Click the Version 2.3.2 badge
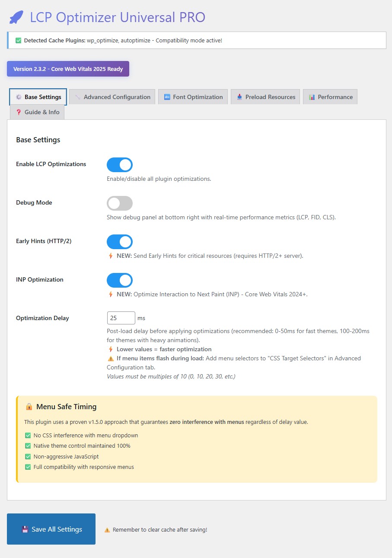392x558 pixels. click(x=68, y=69)
